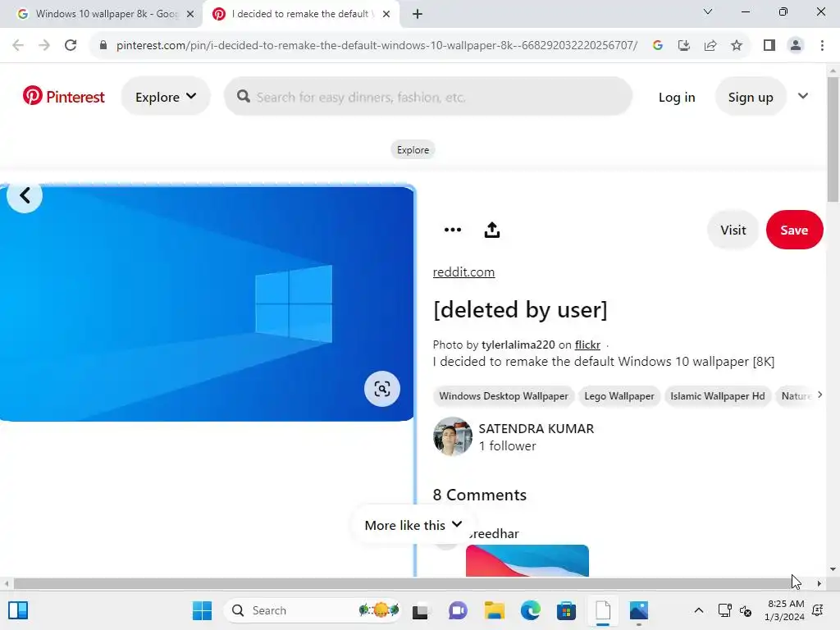Open File Explorer on taskbar
The height and width of the screenshot is (630, 840).
495,610
